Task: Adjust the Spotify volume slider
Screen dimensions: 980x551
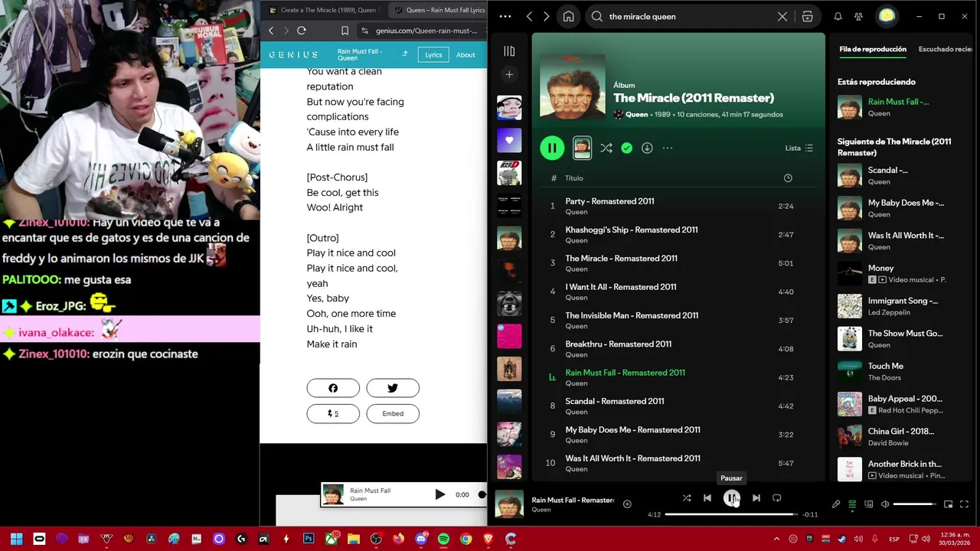Action: click(x=914, y=504)
